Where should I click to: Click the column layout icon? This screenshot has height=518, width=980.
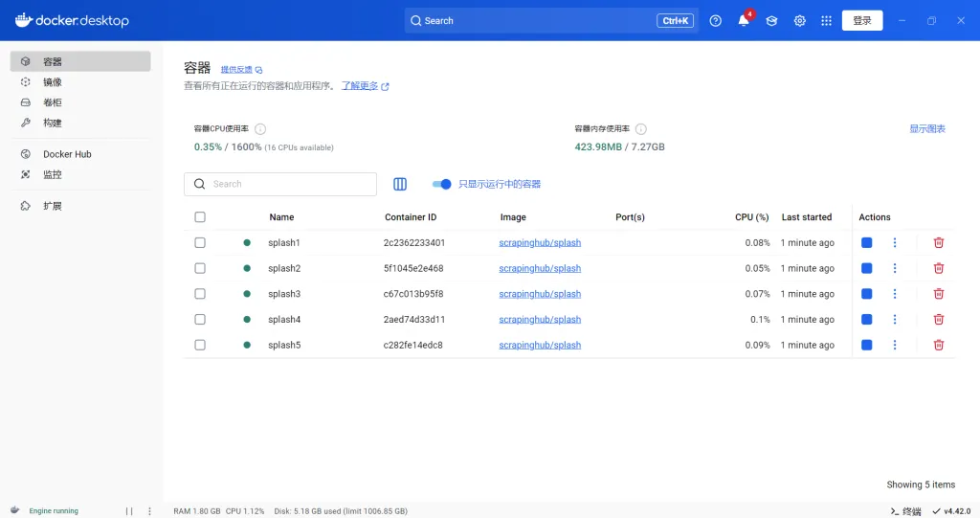click(400, 184)
